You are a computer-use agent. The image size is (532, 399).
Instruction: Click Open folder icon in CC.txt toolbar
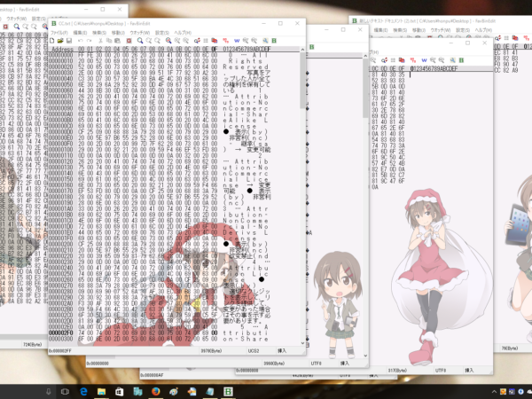click(60, 41)
